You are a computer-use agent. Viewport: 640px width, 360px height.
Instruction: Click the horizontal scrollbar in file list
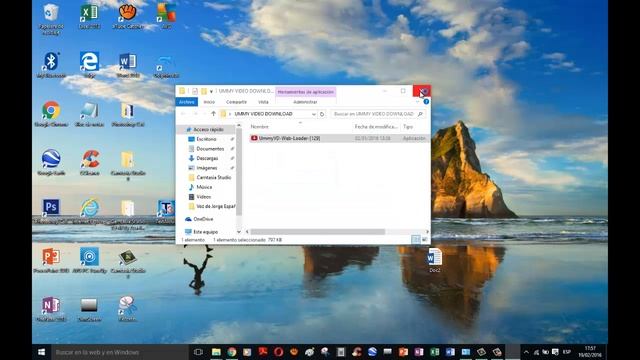coord(318,232)
